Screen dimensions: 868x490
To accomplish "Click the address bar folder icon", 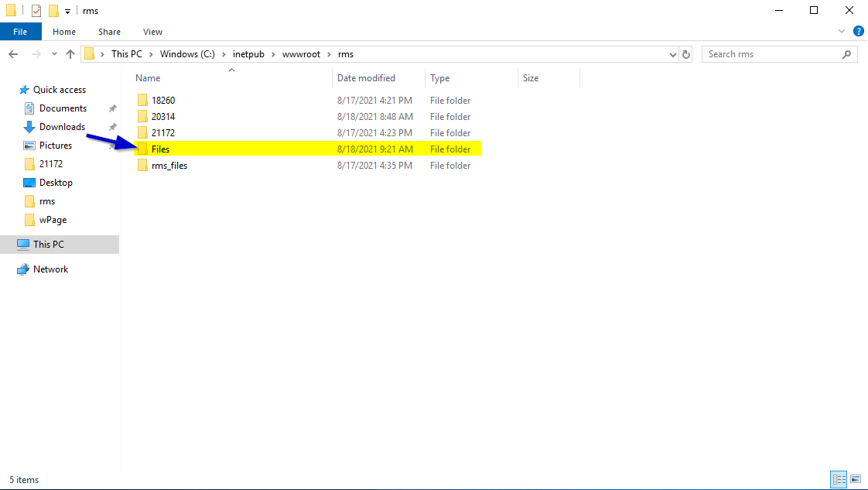I will click(x=89, y=54).
